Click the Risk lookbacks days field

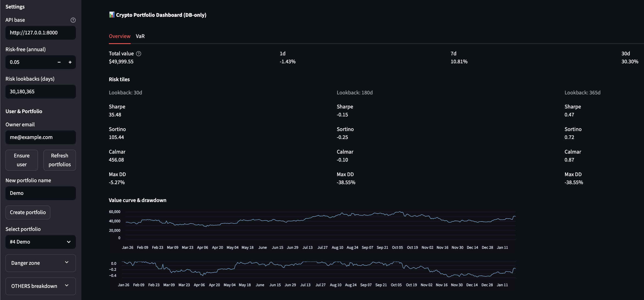pos(40,92)
